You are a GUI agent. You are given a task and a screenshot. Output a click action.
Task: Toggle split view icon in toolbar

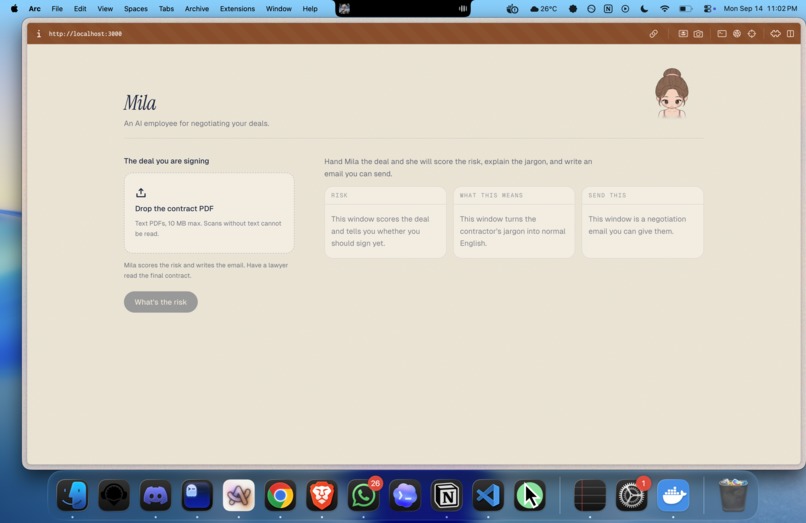(790, 33)
